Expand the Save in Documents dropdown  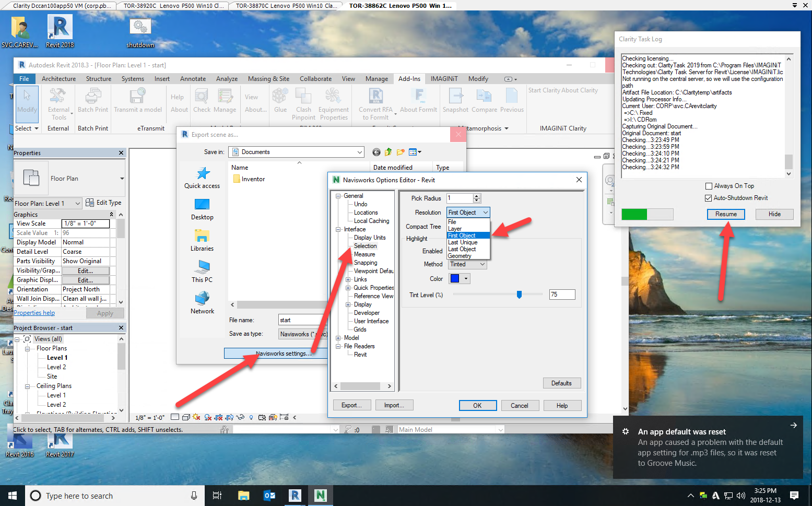click(360, 152)
